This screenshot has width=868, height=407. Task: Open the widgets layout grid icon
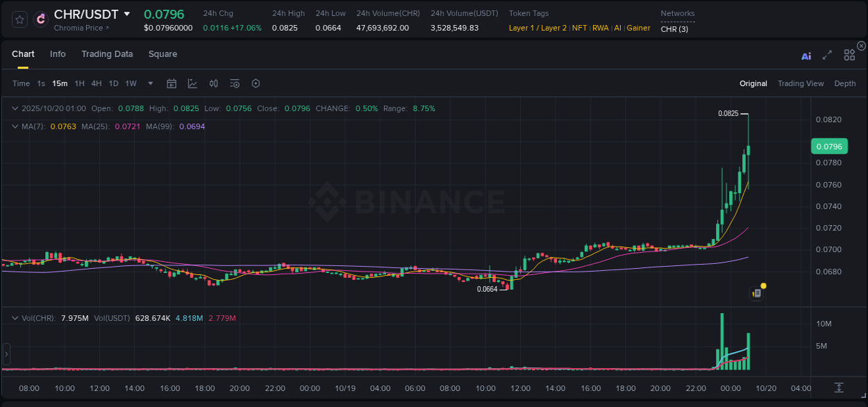849,54
